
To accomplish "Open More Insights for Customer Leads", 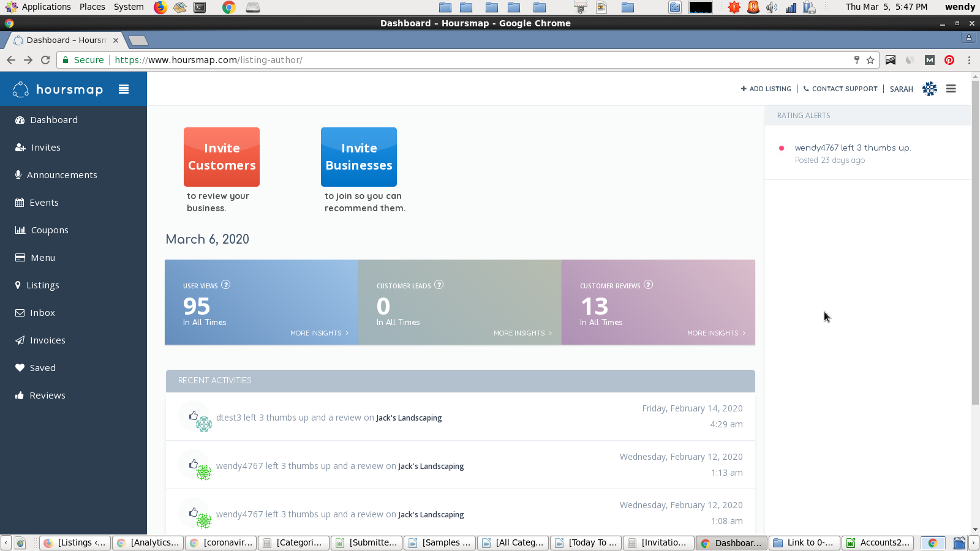I will pos(522,333).
